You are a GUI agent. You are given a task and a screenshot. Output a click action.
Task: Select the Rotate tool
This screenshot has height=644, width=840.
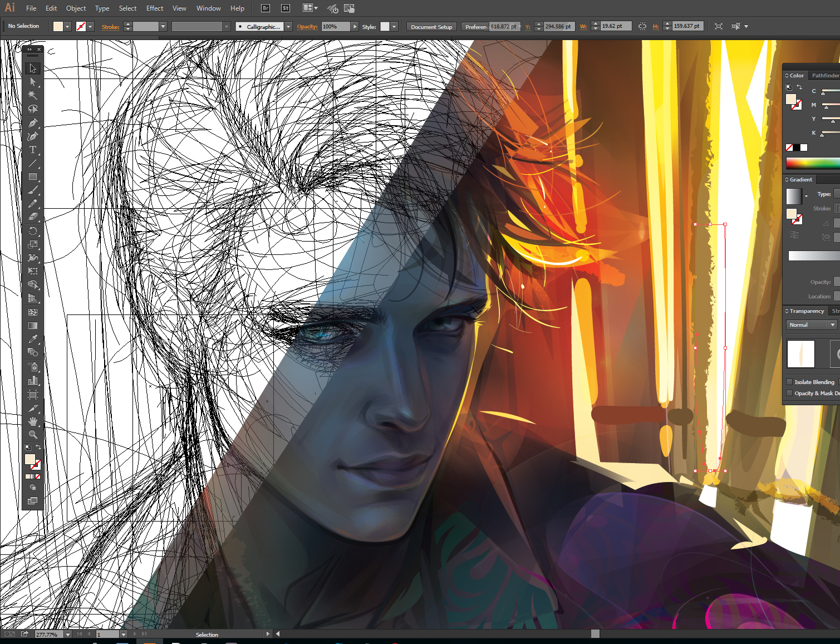[x=33, y=231]
